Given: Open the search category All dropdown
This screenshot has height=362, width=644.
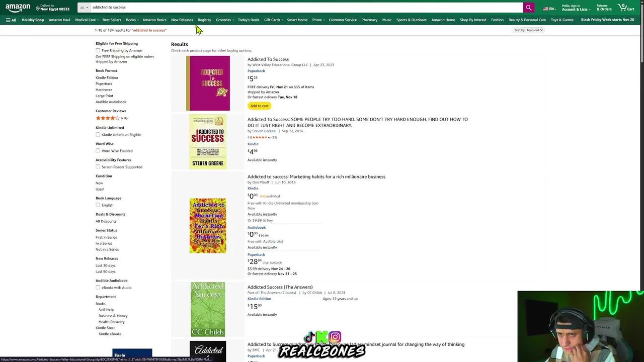Looking at the screenshot, I should click(x=84, y=8).
